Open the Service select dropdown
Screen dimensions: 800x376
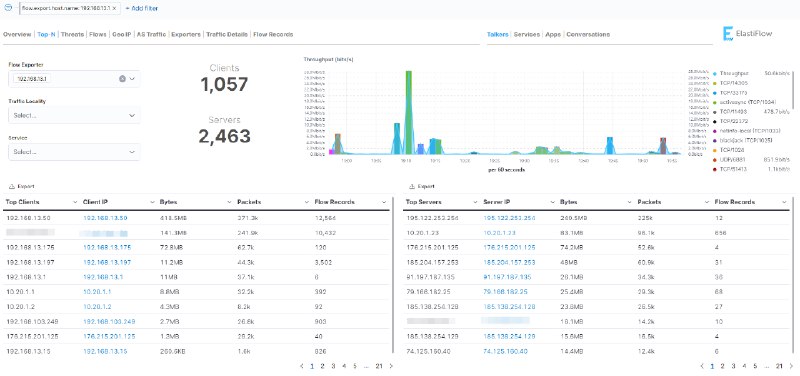click(x=74, y=152)
